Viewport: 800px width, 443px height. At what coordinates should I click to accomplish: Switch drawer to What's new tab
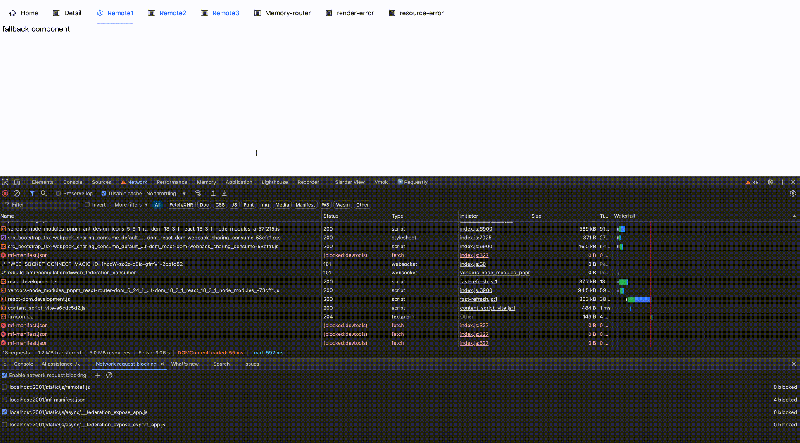click(x=185, y=364)
